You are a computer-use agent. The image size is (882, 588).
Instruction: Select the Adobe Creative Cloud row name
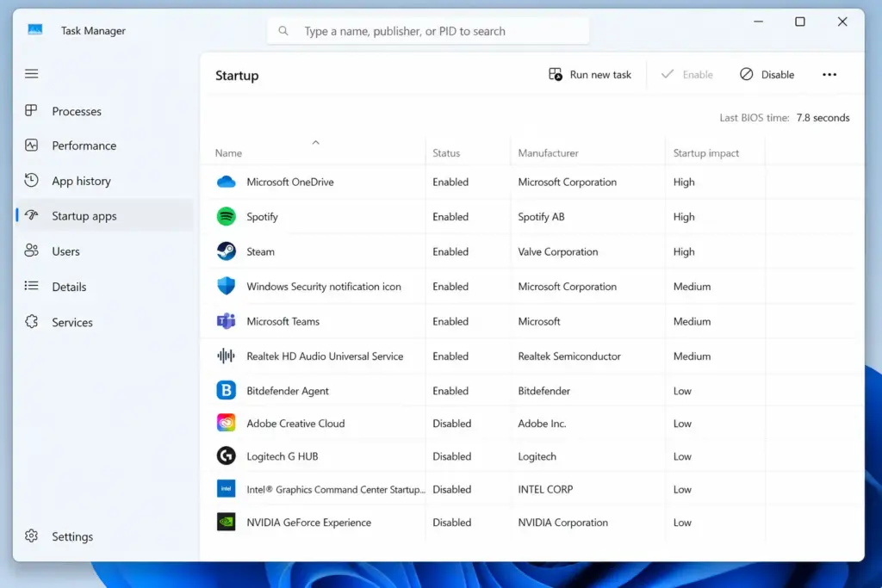tap(296, 424)
